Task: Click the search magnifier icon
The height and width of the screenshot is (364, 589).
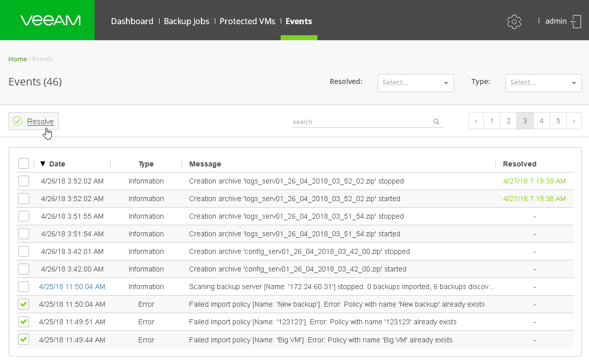Action: [436, 122]
